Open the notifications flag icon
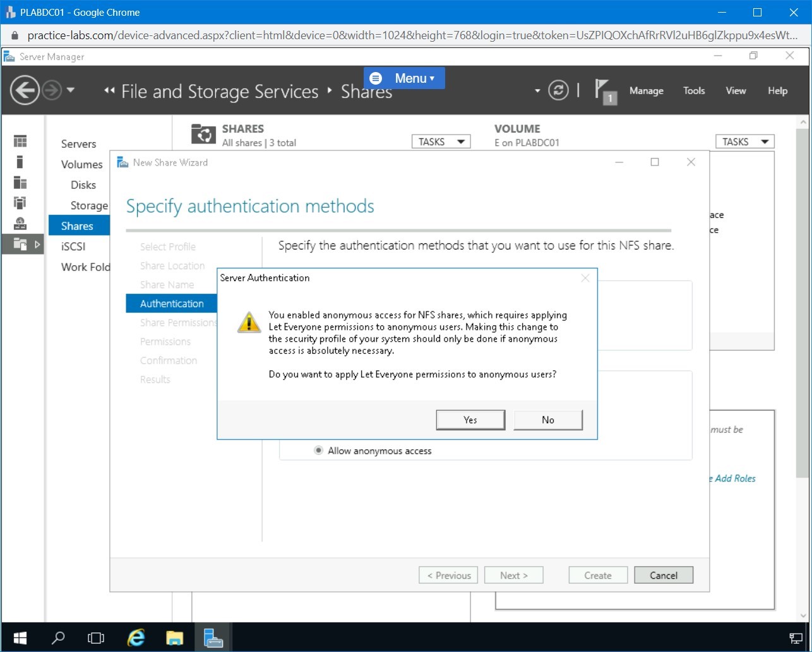This screenshot has height=652, width=812. (x=605, y=91)
